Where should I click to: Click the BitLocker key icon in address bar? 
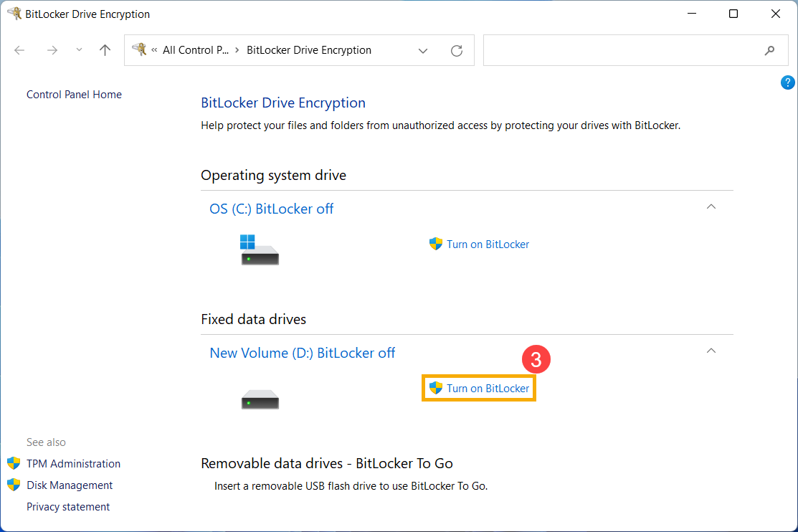(139, 49)
